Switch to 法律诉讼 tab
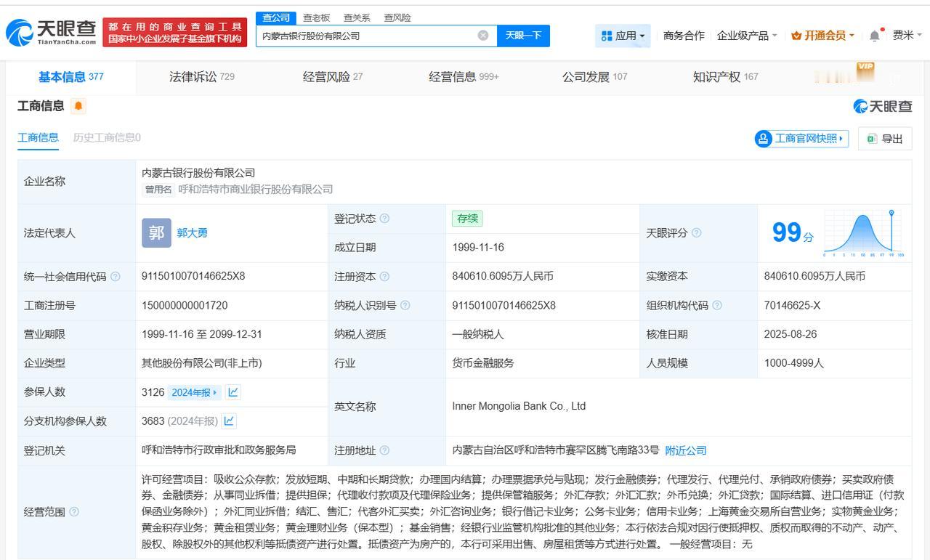This screenshot has height=560, width=930. coord(202,77)
